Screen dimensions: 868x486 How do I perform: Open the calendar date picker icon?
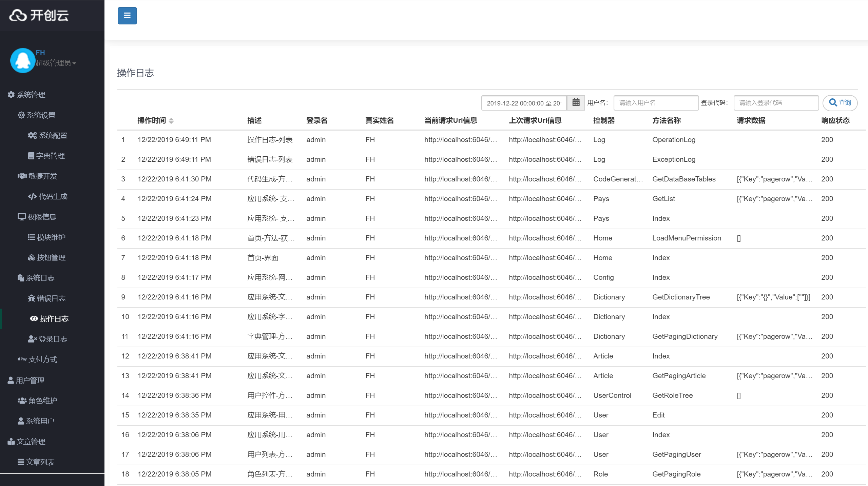tap(576, 102)
